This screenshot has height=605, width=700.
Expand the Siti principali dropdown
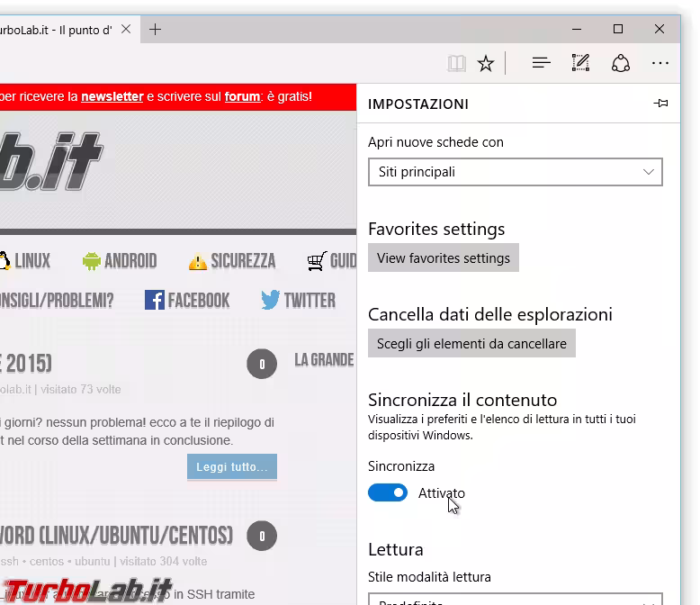(516, 172)
